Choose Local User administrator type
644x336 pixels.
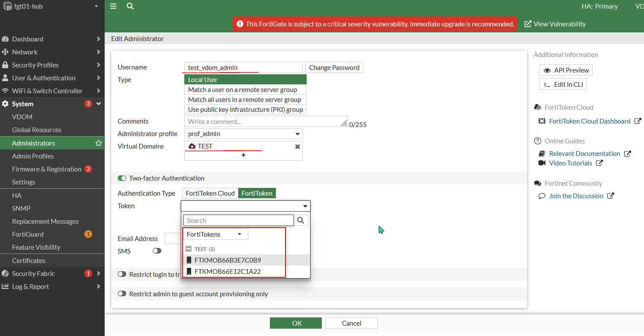(245, 79)
